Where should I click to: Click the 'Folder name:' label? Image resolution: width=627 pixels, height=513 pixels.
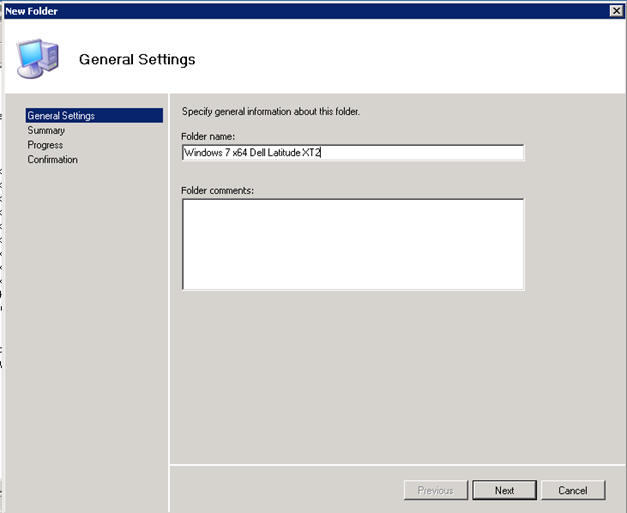208,136
